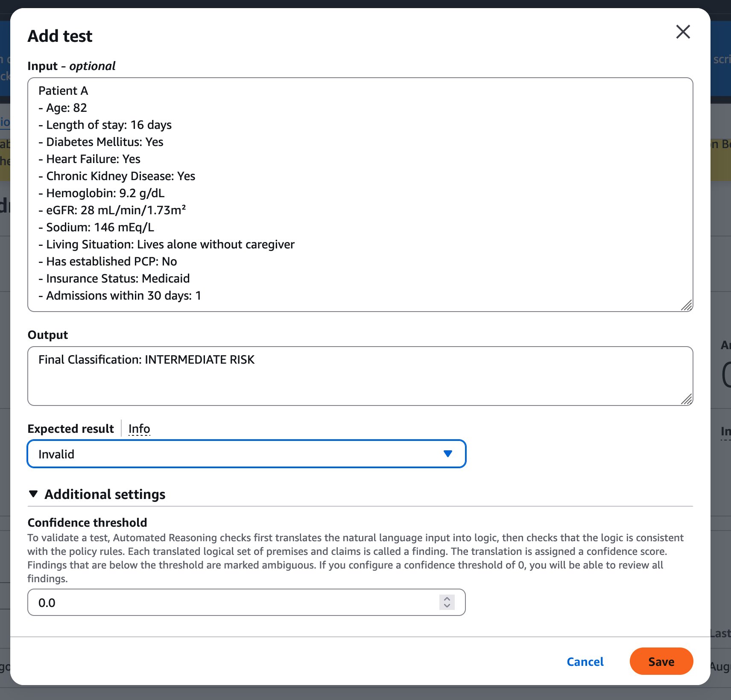Click the Additional settings disclosure triangle
Viewport: 731px width, 700px height.
[x=33, y=494]
